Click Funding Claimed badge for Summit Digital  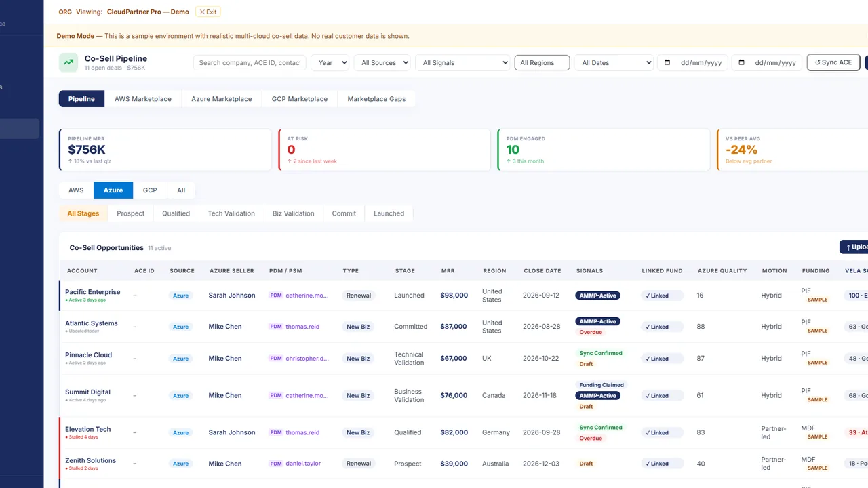(601, 385)
